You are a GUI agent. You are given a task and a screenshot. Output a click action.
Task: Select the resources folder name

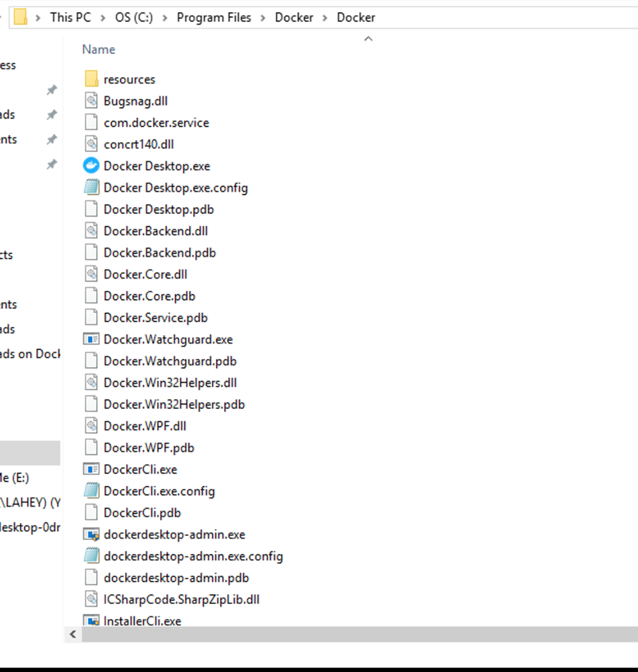click(129, 79)
